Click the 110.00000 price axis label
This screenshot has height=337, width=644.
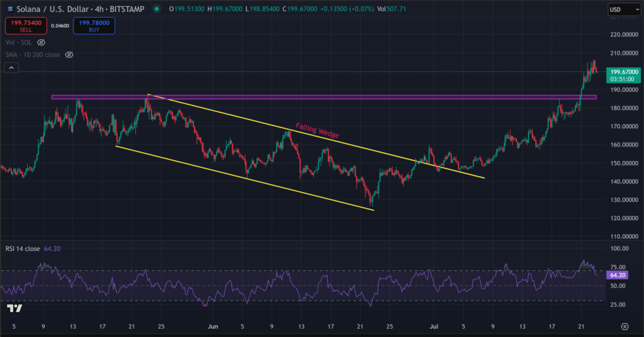pyautogui.click(x=625, y=236)
